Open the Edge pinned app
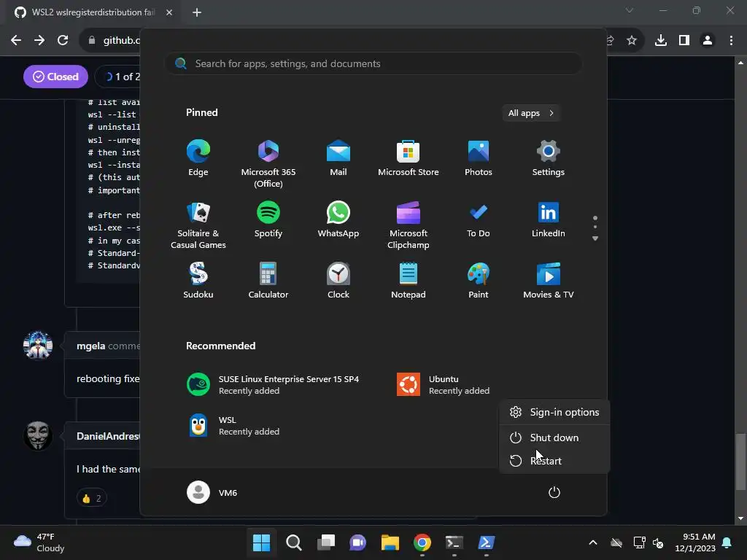This screenshot has height=560, width=747. click(198, 157)
